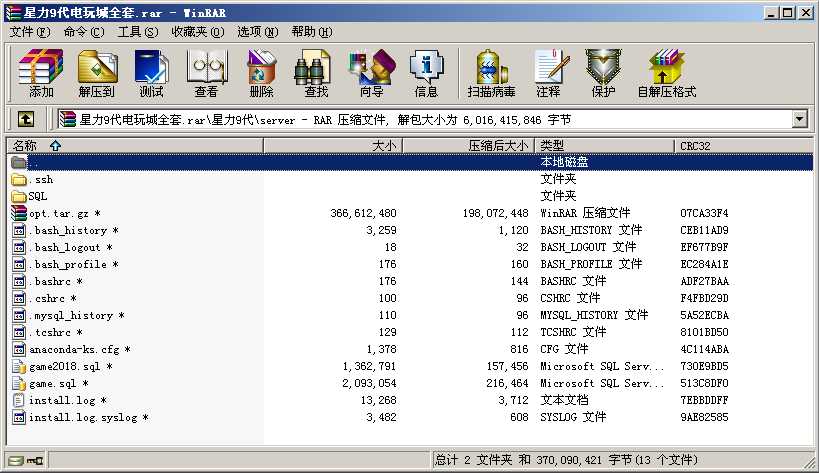Click CRC32 value 07CA33F4
Screen dimensions: 819x473
[704, 214]
